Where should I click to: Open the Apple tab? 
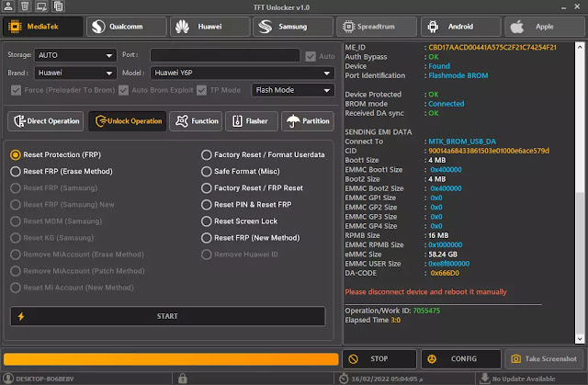coord(545,27)
